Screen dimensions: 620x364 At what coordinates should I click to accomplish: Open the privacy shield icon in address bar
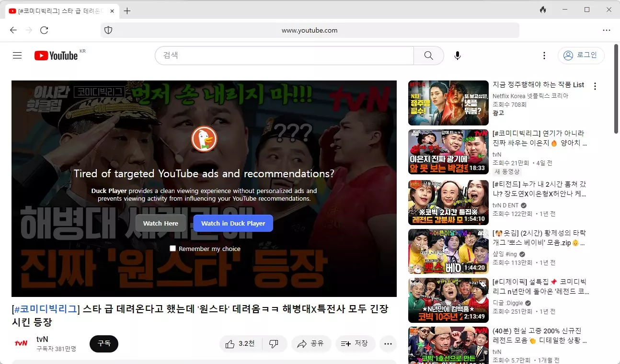coord(108,30)
